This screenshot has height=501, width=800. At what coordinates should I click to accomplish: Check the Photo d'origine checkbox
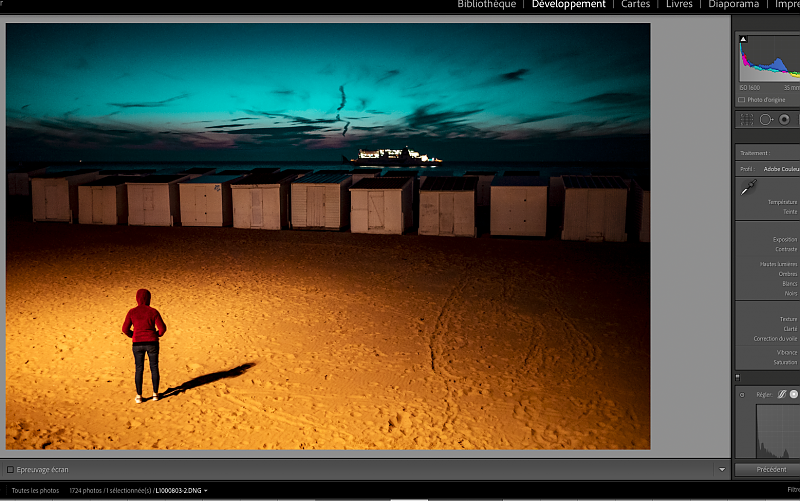[741, 100]
